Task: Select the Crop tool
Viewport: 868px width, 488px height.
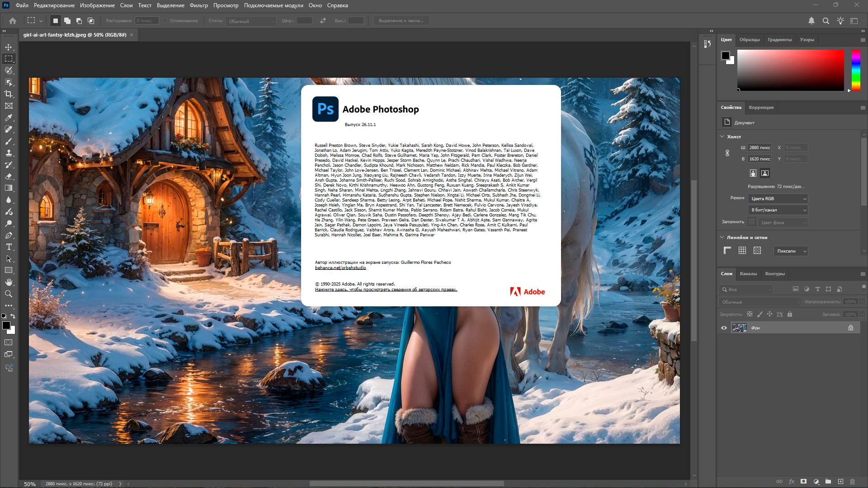Action: click(x=9, y=94)
